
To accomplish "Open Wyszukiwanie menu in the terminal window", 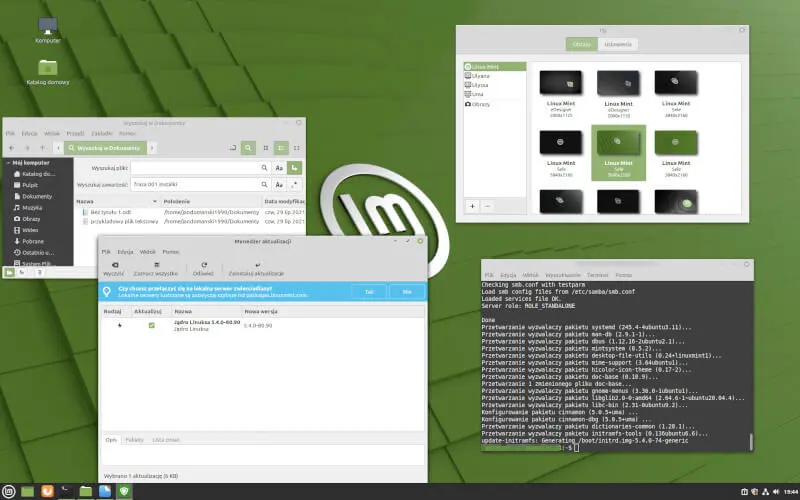I will (563, 275).
